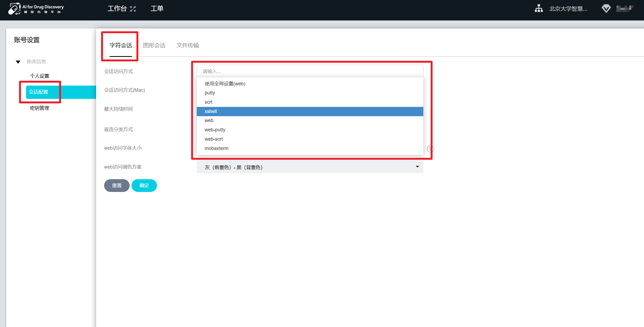Viewport: 644px width, 327px height.
Task: Open the 工单 ticket menu
Action: click(157, 9)
